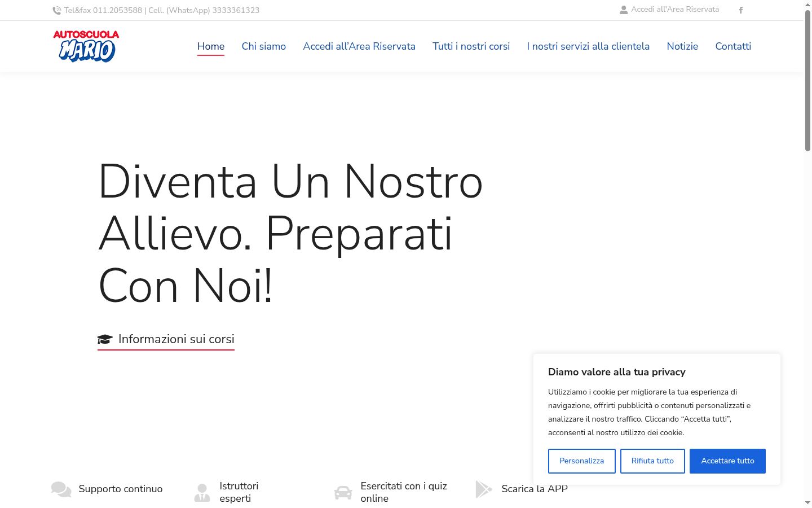Click the Play Store icon beside Scarica la APP
This screenshot has width=812, height=508.
484,489
